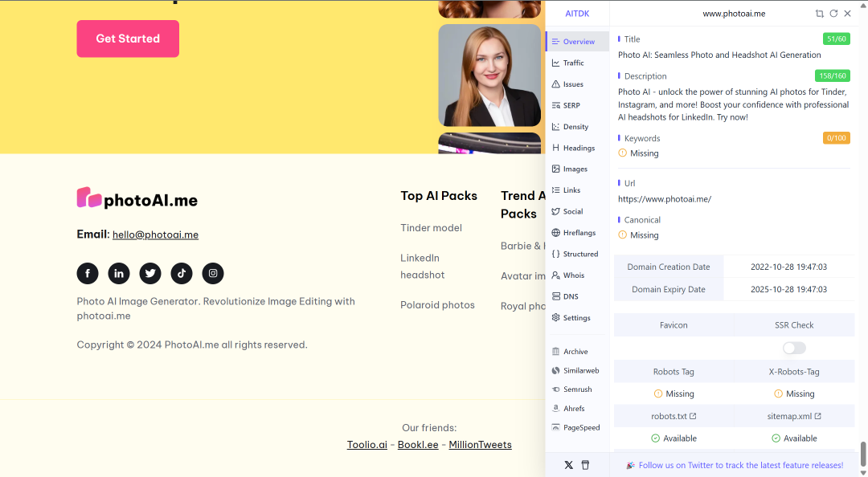Viewport: 868px width, 477px height.
Task: Click the Title text 'Photo AI: Seamless Photo...'
Action: 719,55
